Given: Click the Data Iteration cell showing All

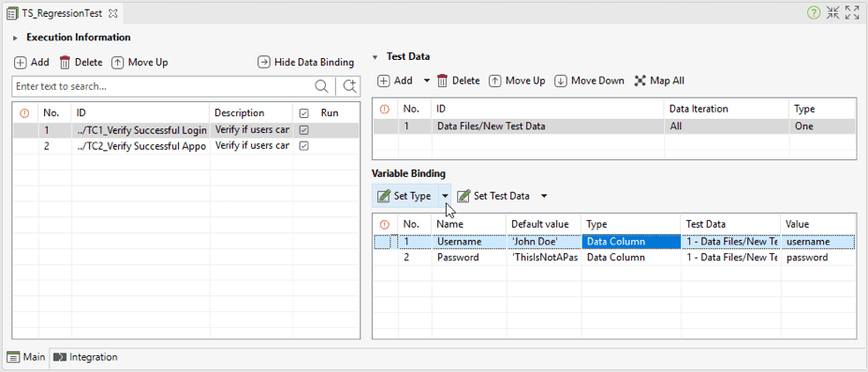Looking at the screenshot, I should point(727,126).
